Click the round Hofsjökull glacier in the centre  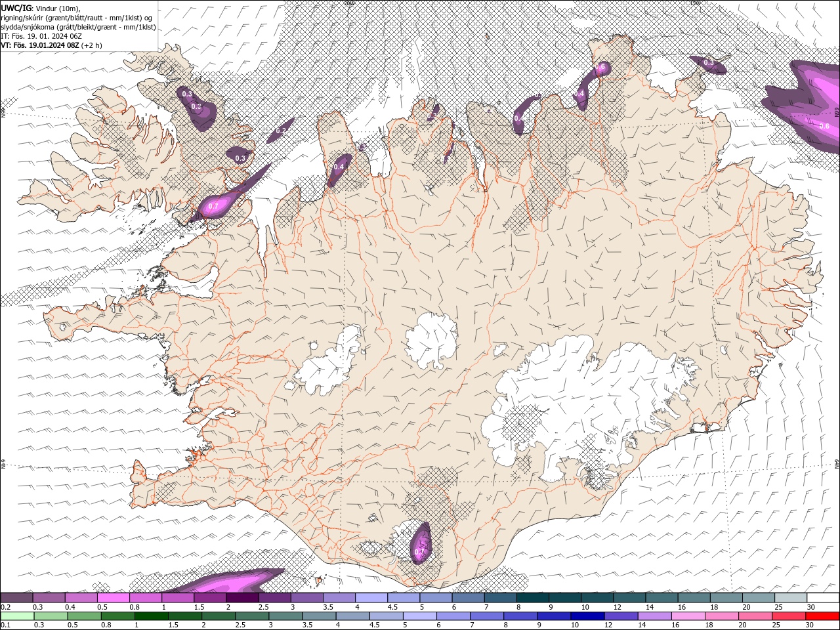(x=431, y=340)
